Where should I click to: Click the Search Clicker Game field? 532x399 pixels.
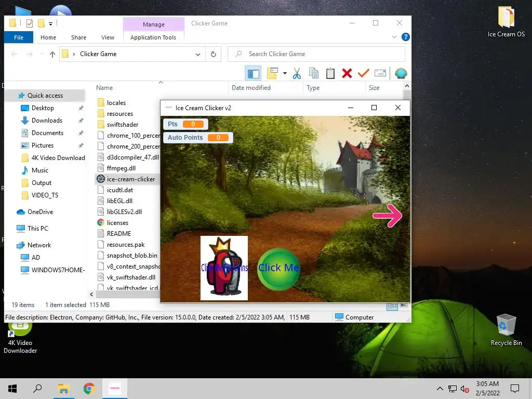[x=316, y=54]
